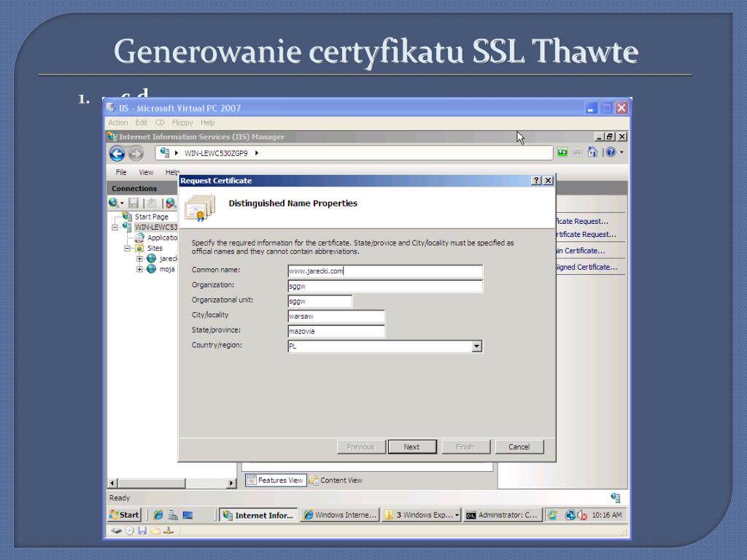Click the green Refresh page icon
Viewport: 747px width, 560px height.
pyautogui.click(x=562, y=152)
